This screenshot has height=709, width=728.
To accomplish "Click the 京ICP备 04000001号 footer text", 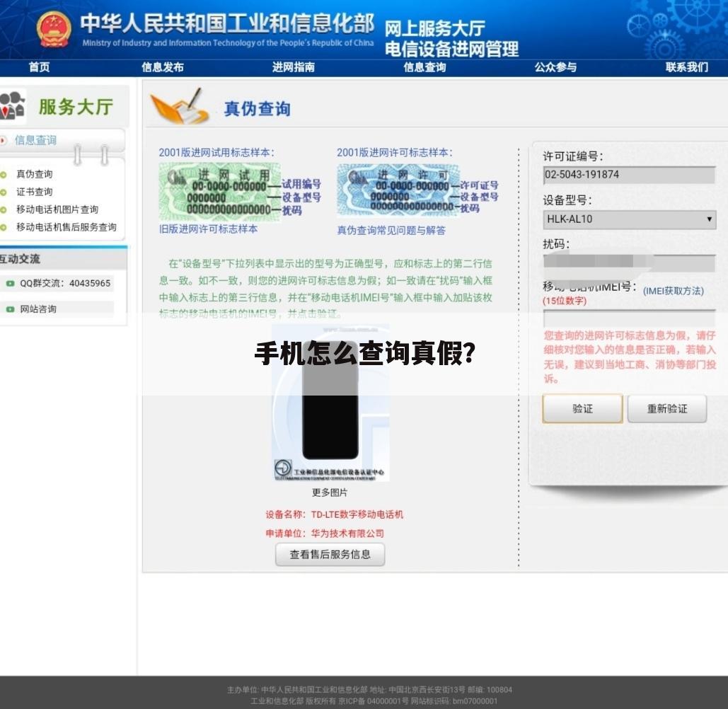I will pyautogui.click(x=374, y=701).
